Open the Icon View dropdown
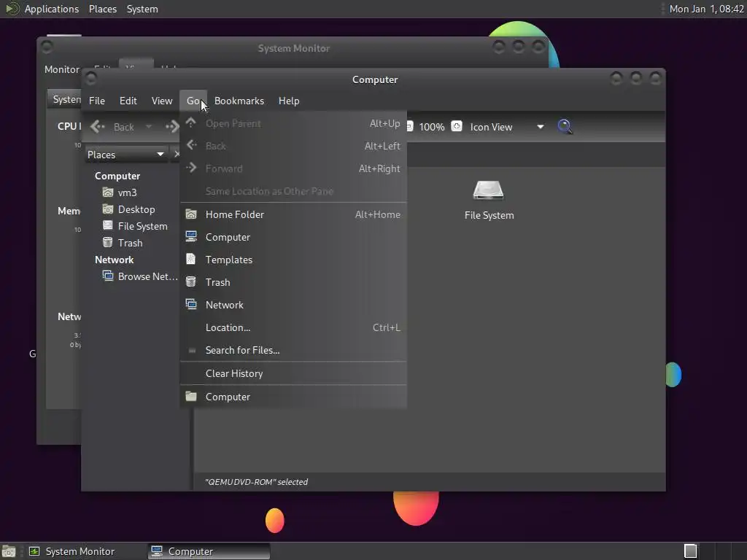747x560 pixels. coord(506,127)
